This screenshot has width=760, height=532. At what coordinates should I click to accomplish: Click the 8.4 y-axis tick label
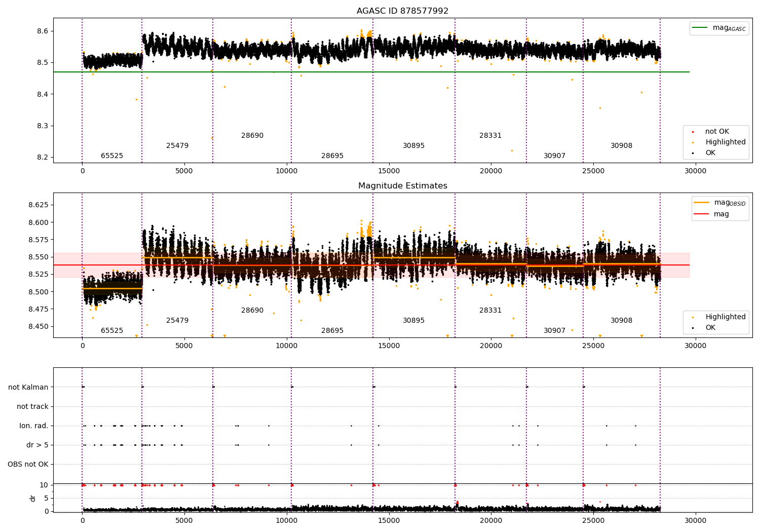[x=42, y=94]
